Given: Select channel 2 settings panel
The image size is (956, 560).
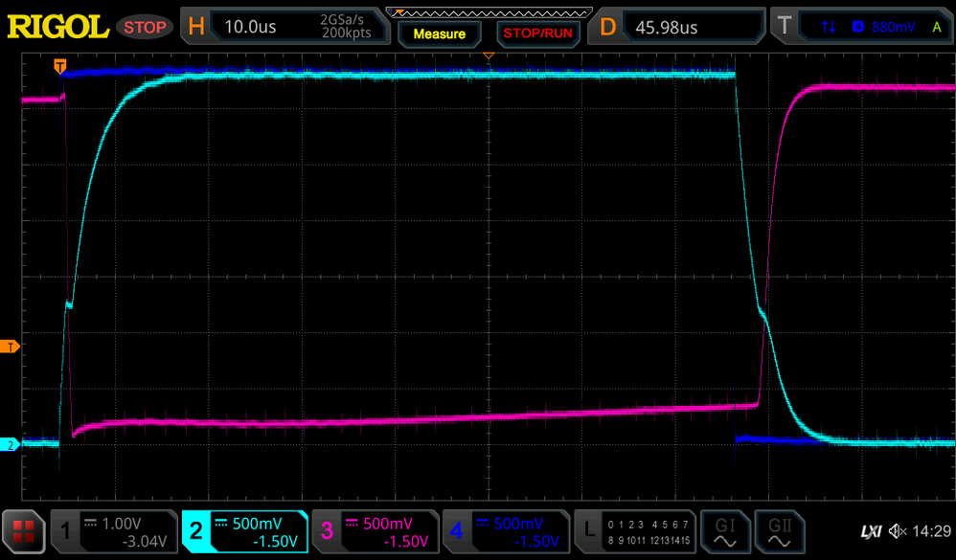Looking at the screenshot, I should click(244, 531).
